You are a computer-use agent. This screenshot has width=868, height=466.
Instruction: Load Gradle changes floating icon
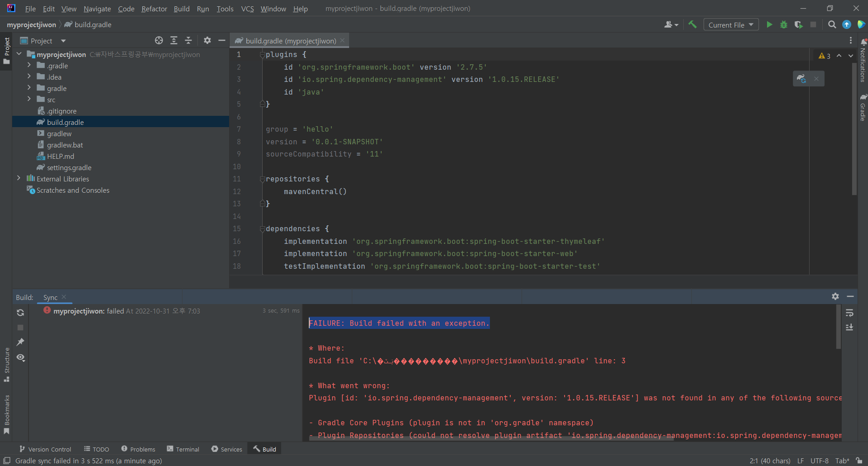click(x=801, y=79)
